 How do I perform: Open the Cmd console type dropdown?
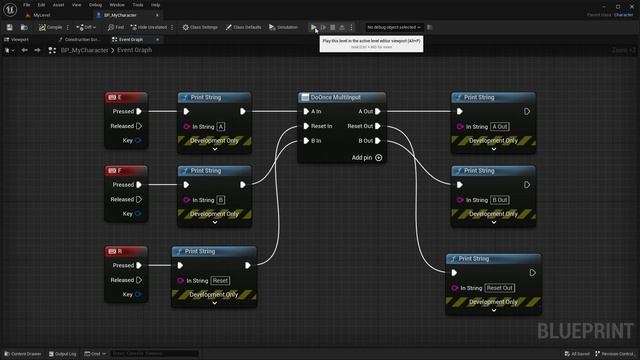coord(95,354)
